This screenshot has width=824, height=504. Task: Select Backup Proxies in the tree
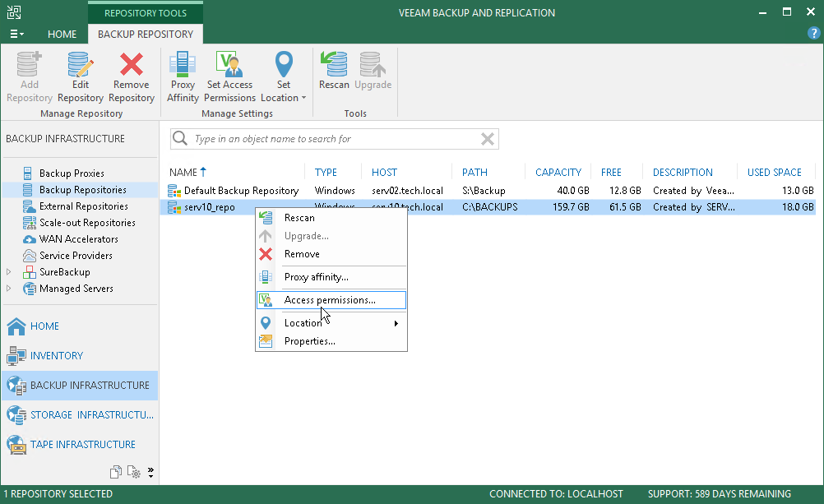click(x=72, y=173)
